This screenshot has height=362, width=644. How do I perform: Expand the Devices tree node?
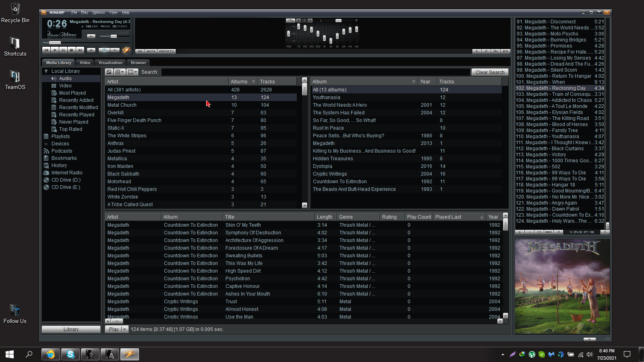[x=46, y=144]
